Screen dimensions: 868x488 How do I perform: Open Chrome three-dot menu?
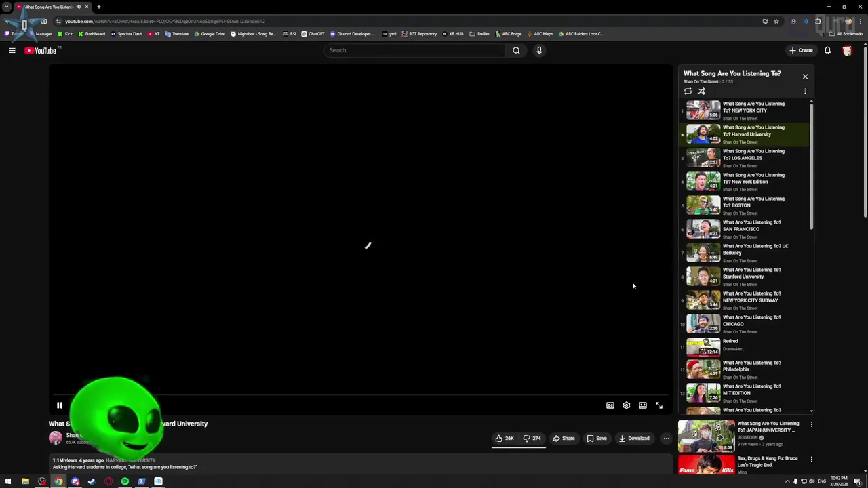coord(861,21)
